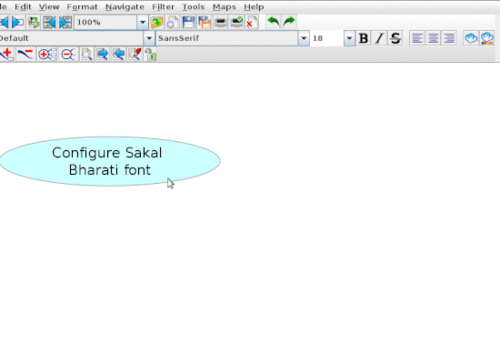This screenshot has width=500, height=364.
Task: Click the padlock encryption icon
Action: 150,55
